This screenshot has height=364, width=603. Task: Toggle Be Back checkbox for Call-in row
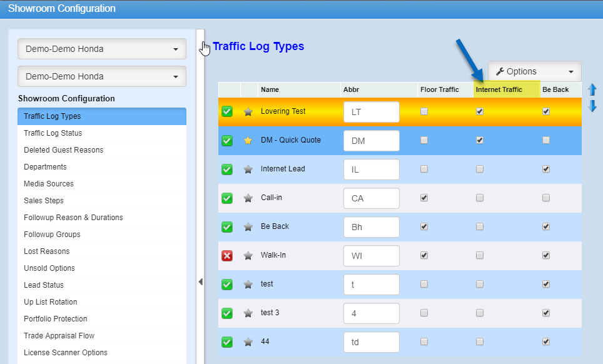(x=546, y=198)
